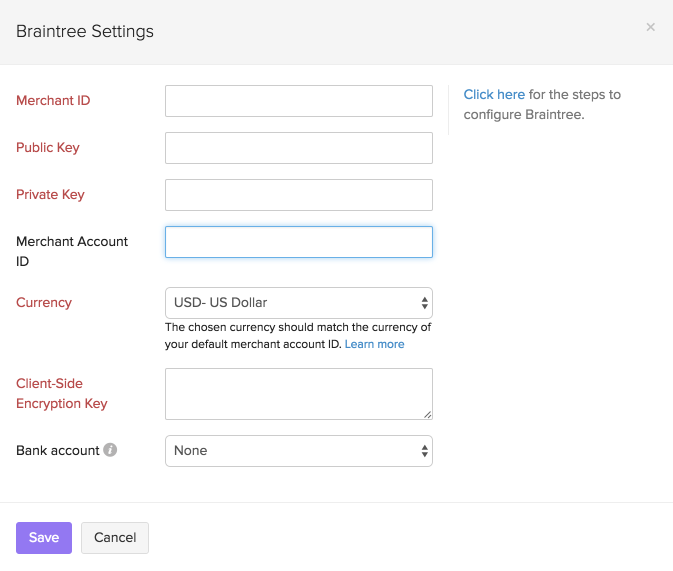Select the Private Key text box
The height and width of the screenshot is (571, 673).
click(298, 195)
